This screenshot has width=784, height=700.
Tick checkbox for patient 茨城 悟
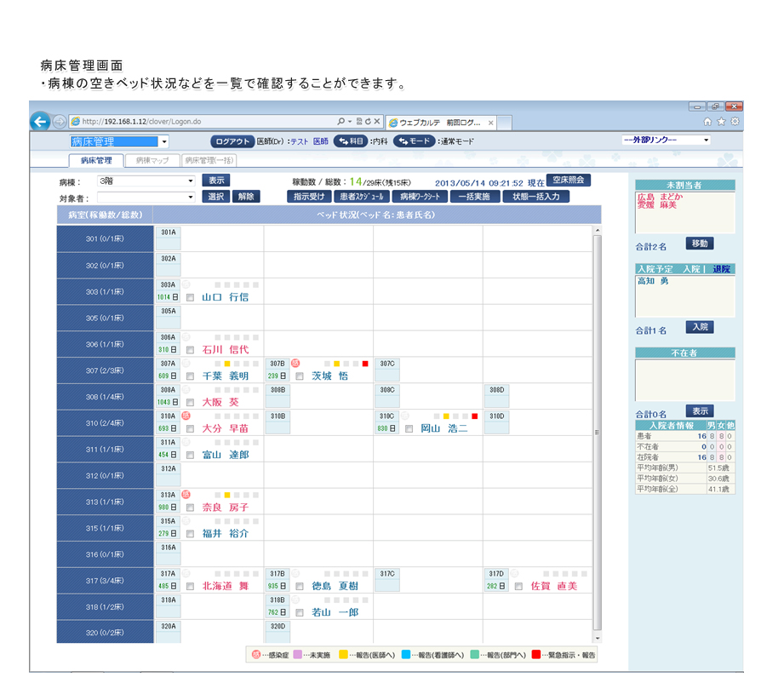click(x=300, y=376)
